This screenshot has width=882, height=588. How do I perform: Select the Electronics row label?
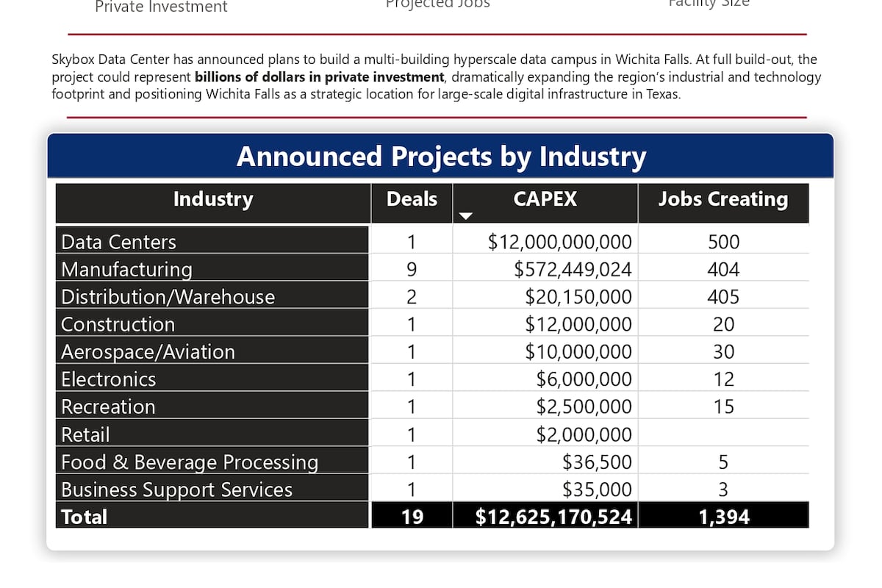click(x=108, y=379)
